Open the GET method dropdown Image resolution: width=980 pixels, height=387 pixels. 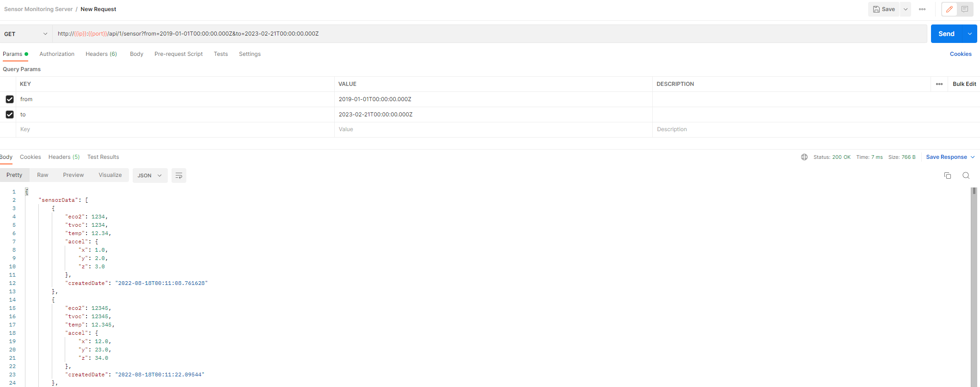coord(26,34)
